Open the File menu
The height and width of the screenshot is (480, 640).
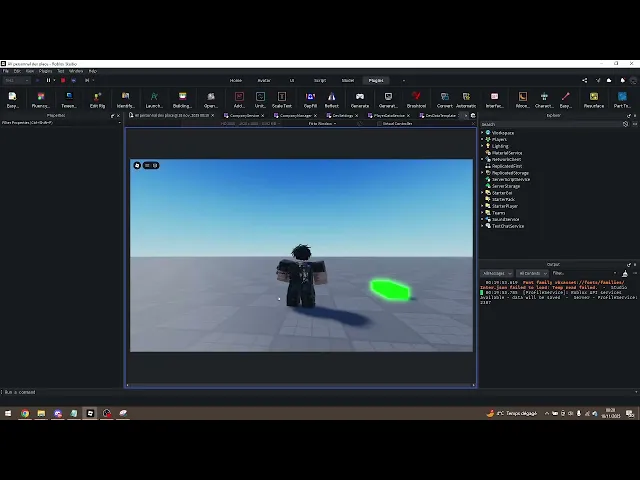coord(6,71)
